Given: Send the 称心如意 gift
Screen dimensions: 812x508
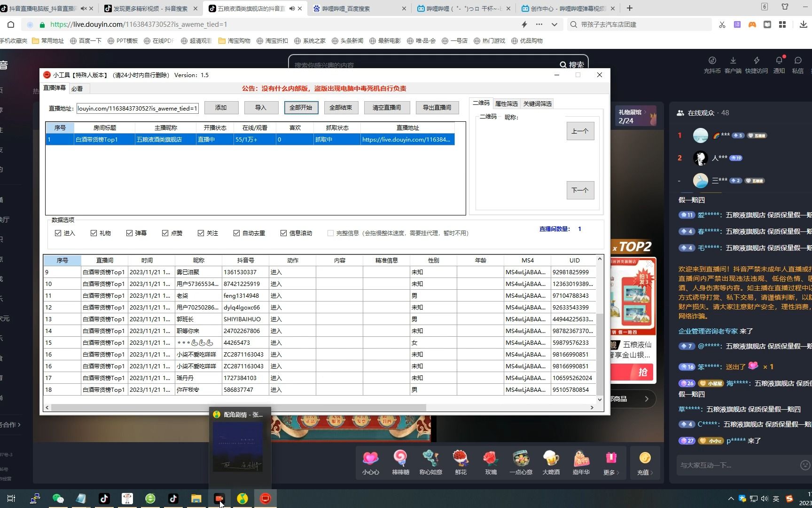Looking at the screenshot, I should pyautogui.click(x=430, y=458).
